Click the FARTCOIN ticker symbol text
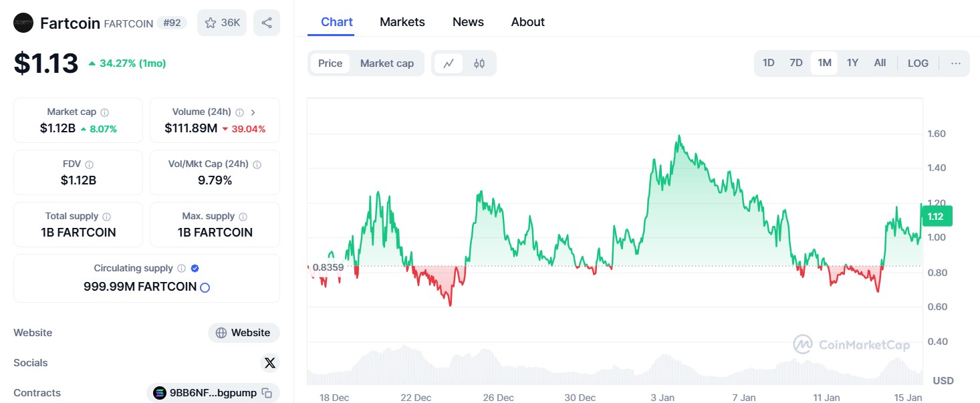This screenshot has height=403, width=980. (128, 24)
